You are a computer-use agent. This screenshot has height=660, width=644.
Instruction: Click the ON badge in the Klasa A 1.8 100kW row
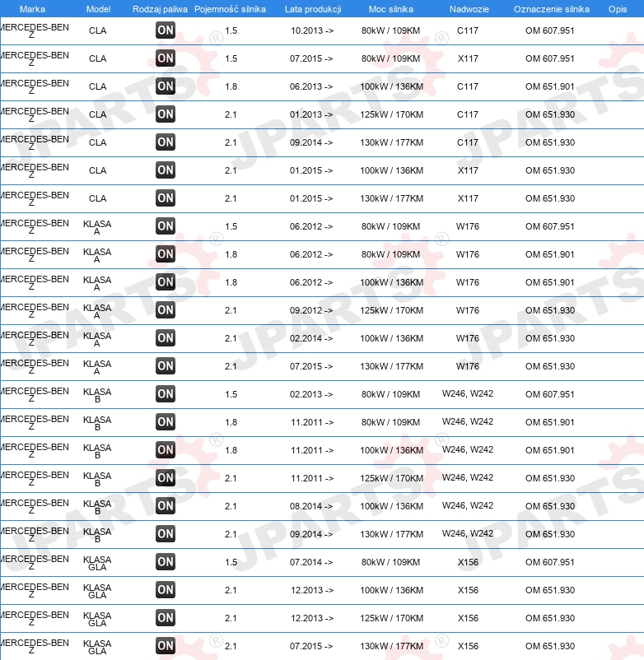(x=165, y=282)
